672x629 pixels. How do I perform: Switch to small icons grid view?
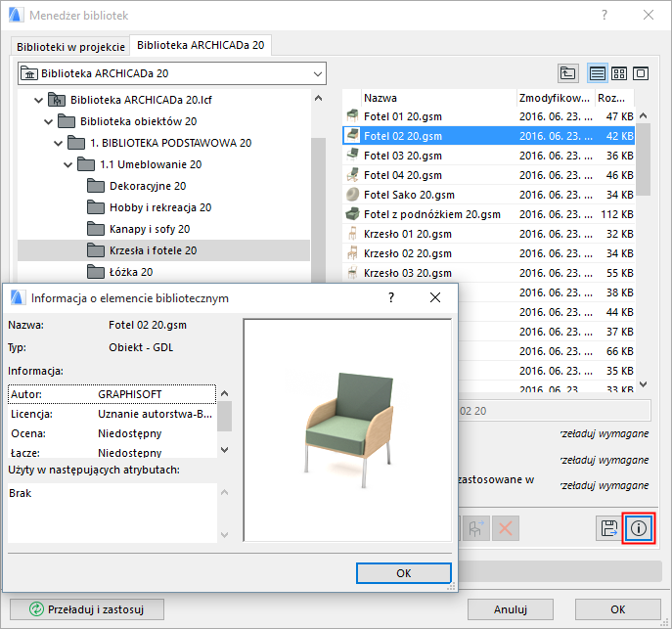point(619,73)
